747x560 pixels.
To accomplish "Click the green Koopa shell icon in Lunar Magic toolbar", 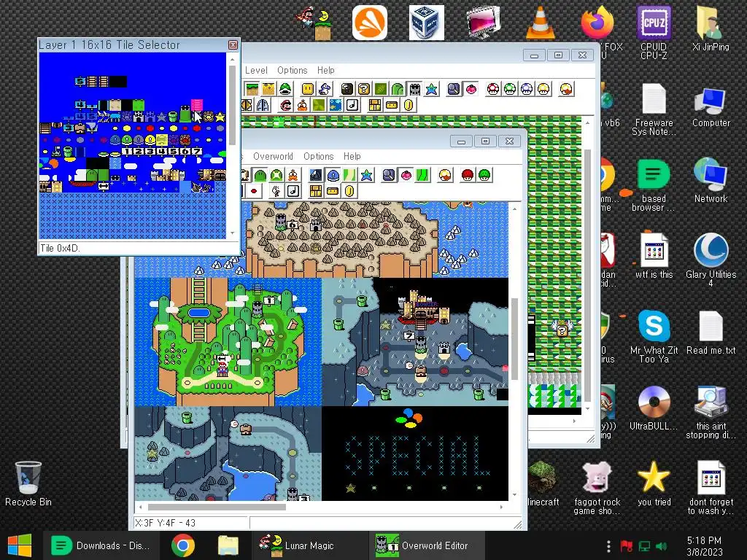I will (285, 89).
